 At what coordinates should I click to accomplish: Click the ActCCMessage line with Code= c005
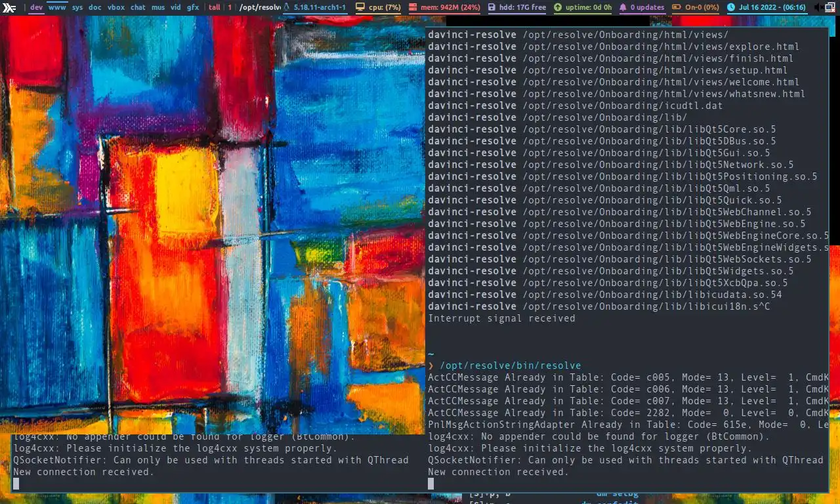tap(628, 377)
